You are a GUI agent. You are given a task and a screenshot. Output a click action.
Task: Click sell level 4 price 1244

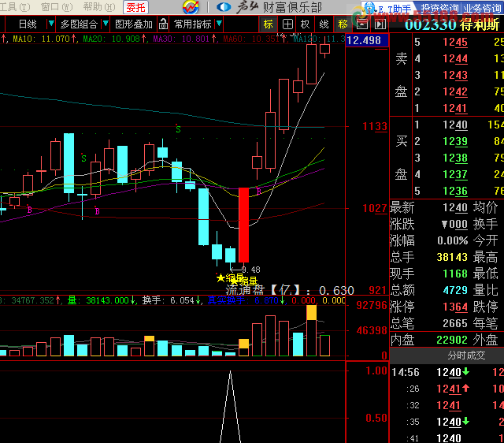(455, 59)
